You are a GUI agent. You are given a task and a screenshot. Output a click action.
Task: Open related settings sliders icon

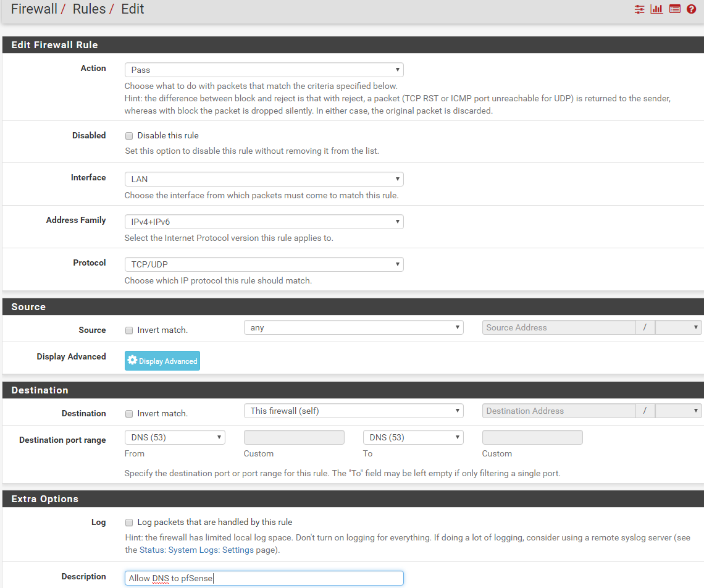click(639, 9)
